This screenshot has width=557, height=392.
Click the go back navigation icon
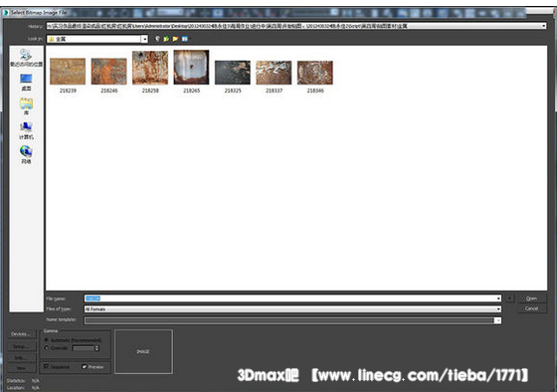(x=157, y=39)
